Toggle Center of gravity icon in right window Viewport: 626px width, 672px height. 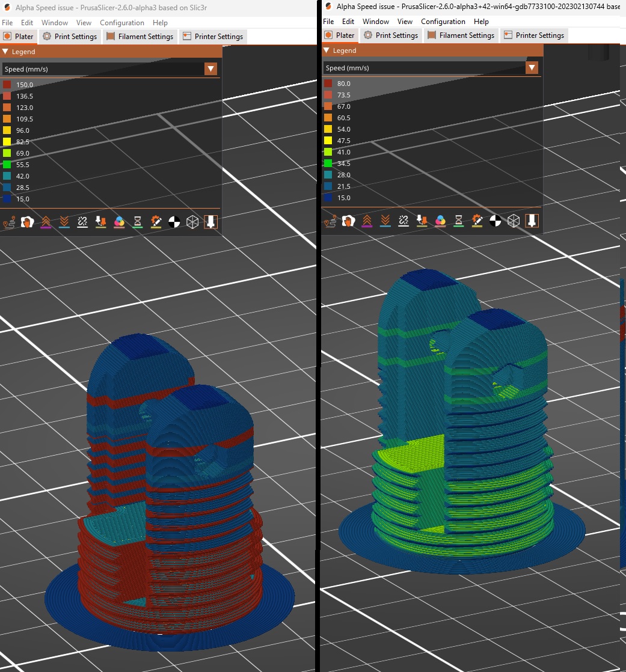496,221
